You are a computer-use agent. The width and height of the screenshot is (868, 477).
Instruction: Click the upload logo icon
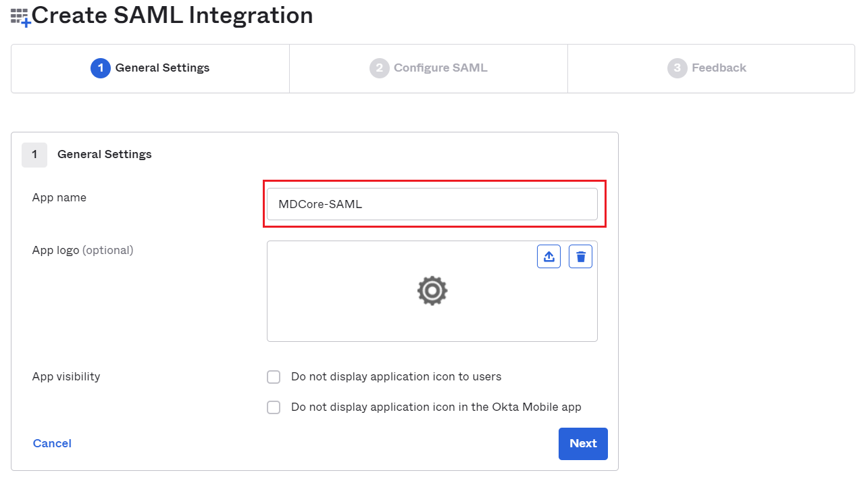click(548, 257)
